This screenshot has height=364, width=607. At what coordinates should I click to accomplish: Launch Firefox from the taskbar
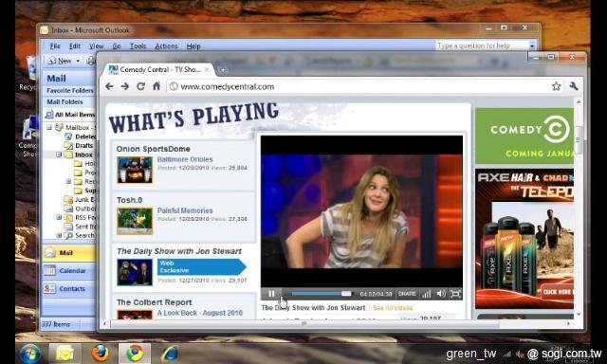100,353
